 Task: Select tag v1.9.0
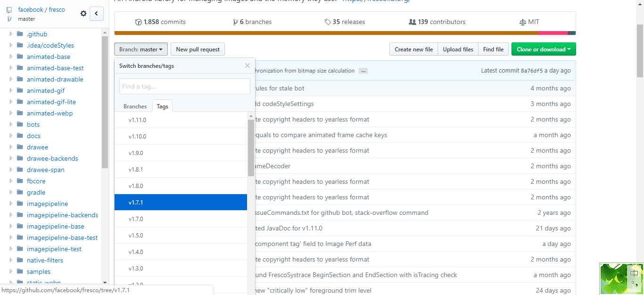(x=181, y=153)
